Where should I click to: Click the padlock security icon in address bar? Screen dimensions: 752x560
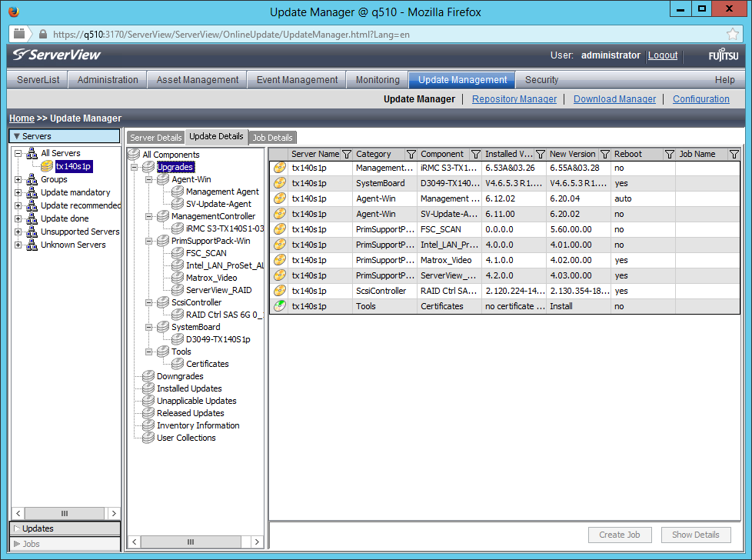[x=43, y=34]
